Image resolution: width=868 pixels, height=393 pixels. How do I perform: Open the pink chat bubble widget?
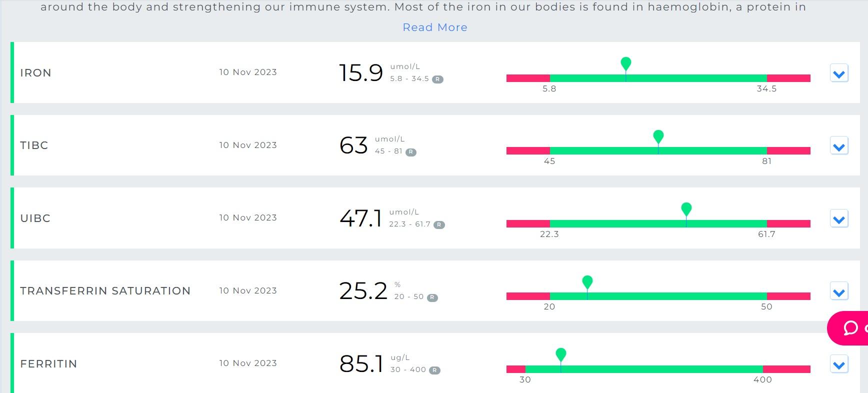pyautogui.click(x=850, y=328)
